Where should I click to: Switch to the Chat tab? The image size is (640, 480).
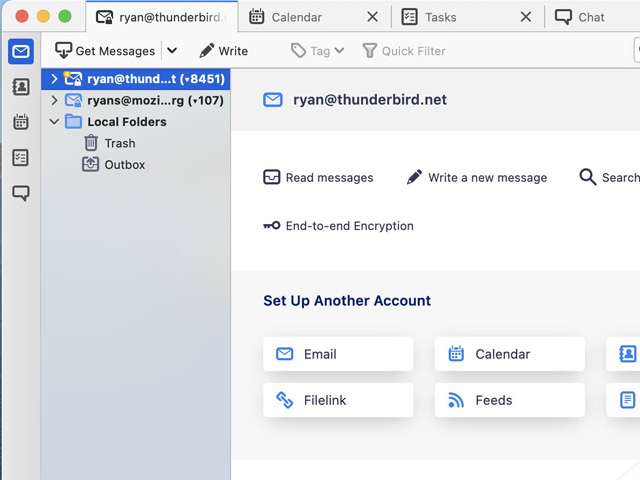[593, 17]
